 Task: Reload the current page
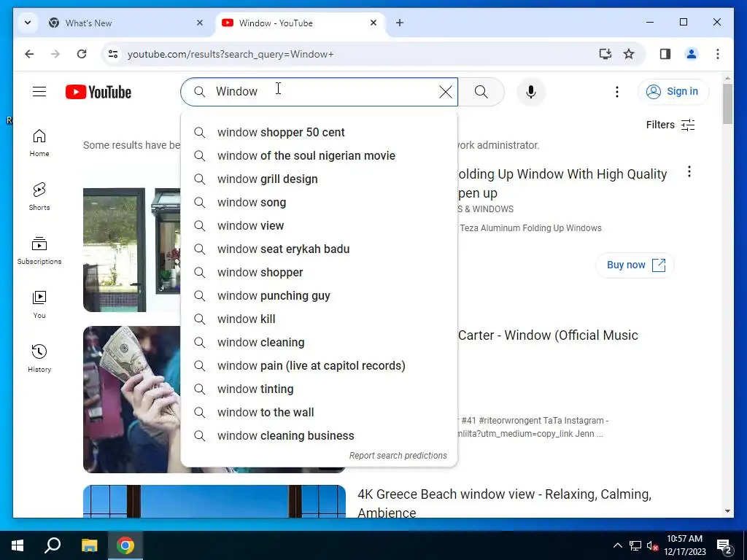82,54
